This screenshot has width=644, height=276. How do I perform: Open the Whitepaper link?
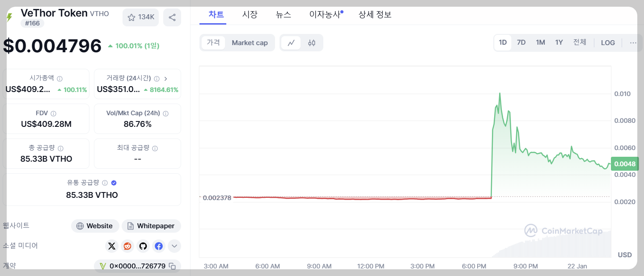(151, 226)
